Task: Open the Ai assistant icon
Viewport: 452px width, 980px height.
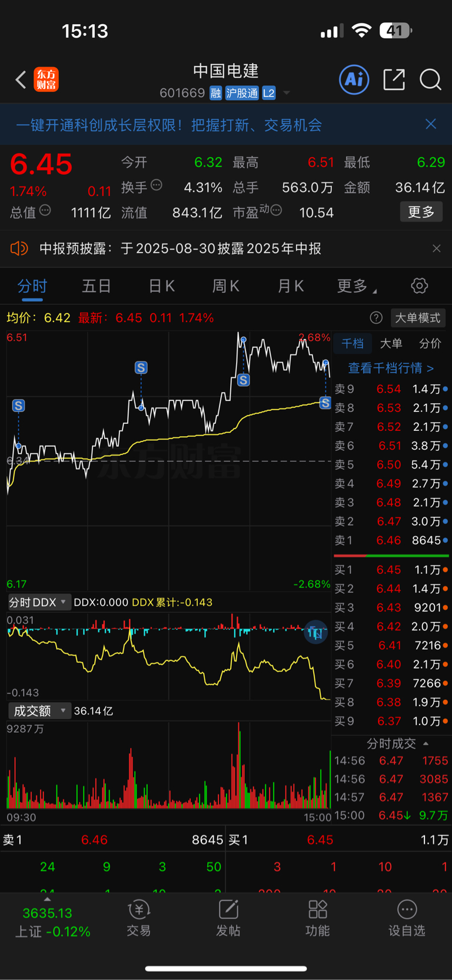Action: point(354,79)
